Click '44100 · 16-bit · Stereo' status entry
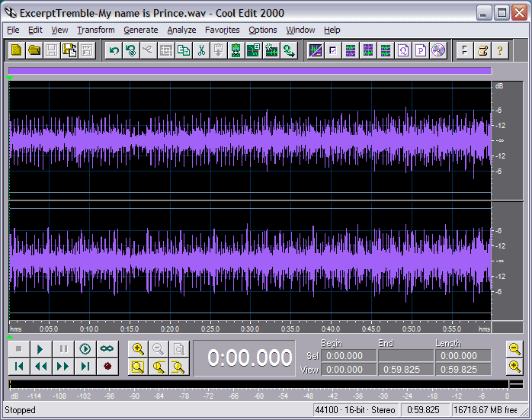The image size is (532, 420). click(x=355, y=410)
